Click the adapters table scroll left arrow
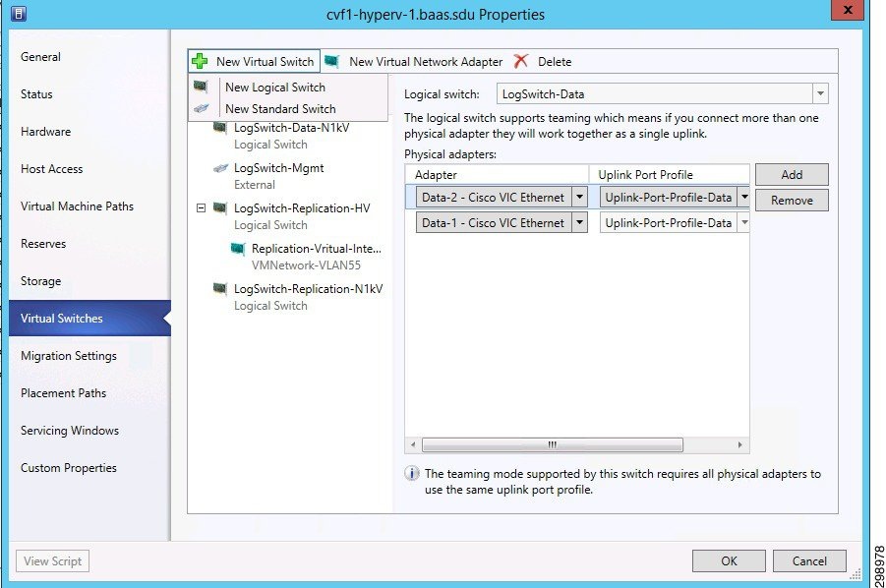886x588 pixels. pyautogui.click(x=413, y=445)
